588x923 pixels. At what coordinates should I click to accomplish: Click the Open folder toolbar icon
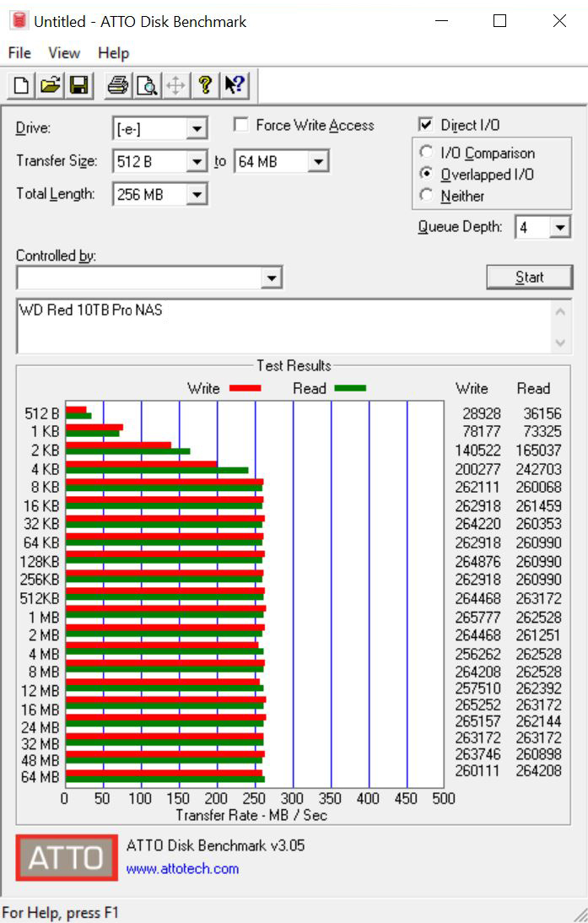(50, 86)
